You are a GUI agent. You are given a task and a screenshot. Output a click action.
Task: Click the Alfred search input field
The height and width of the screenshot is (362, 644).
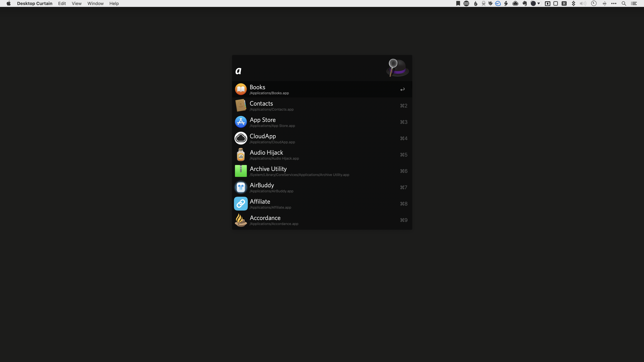(309, 70)
